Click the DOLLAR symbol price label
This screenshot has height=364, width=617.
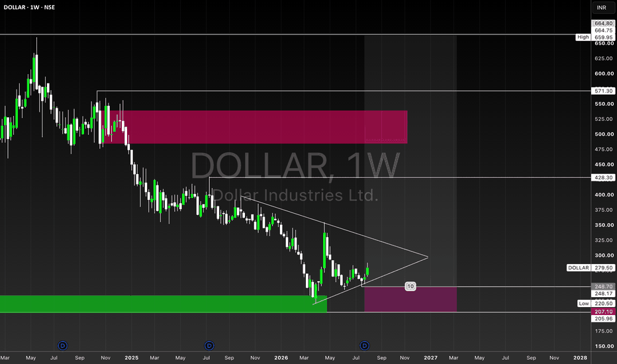tap(579, 267)
